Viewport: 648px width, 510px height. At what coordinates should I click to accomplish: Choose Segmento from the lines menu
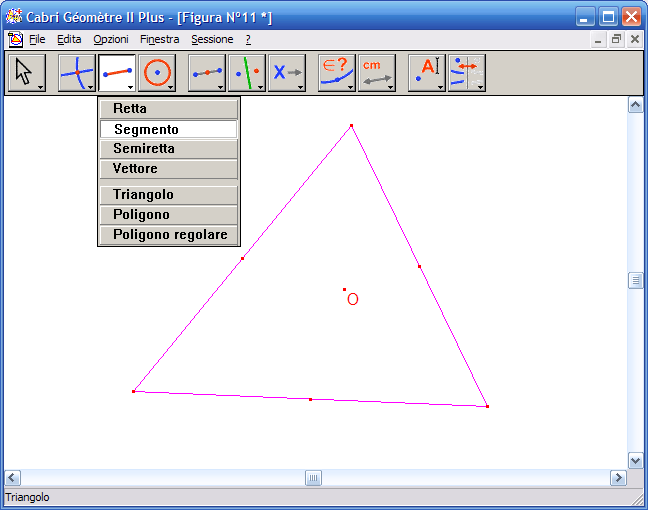[169, 129]
